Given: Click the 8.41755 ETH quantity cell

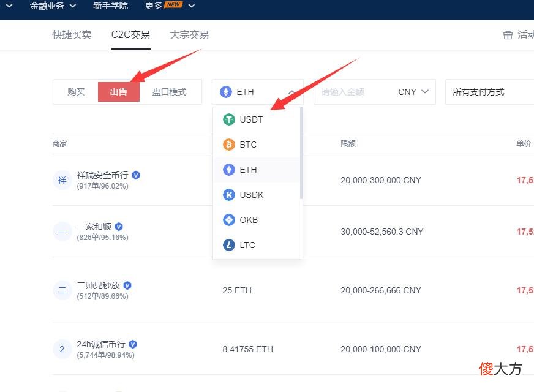Looking at the screenshot, I should [x=248, y=349].
